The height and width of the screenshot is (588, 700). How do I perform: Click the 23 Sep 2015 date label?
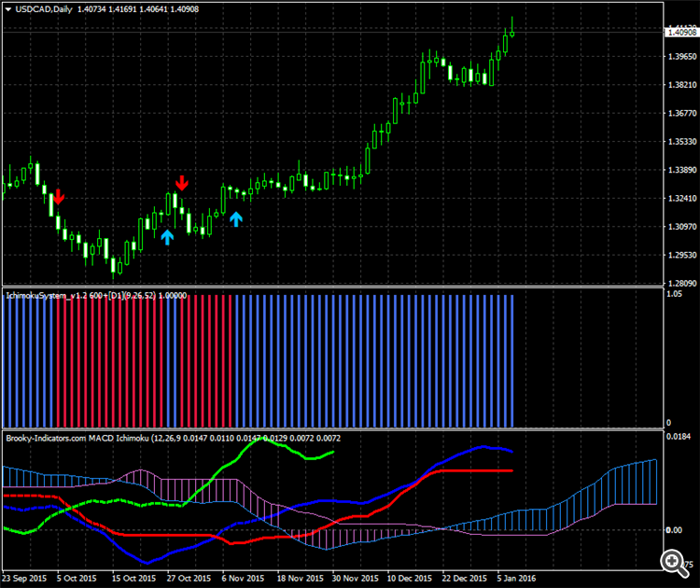coord(24,578)
